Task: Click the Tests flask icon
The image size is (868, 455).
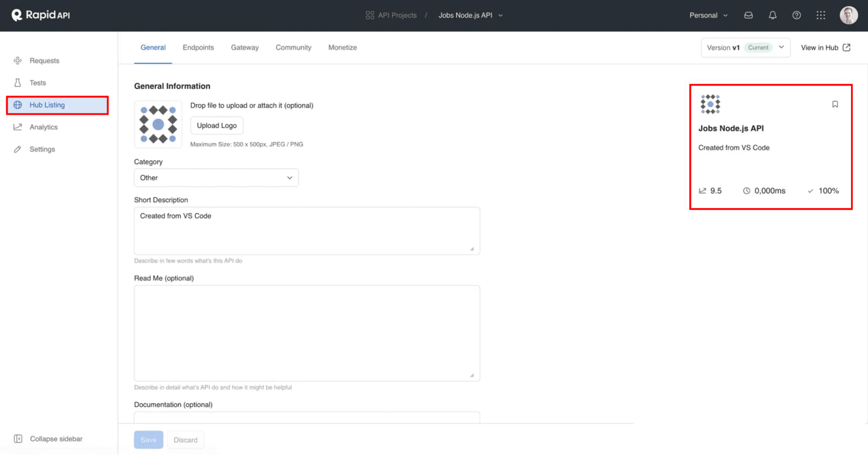Action: click(18, 83)
